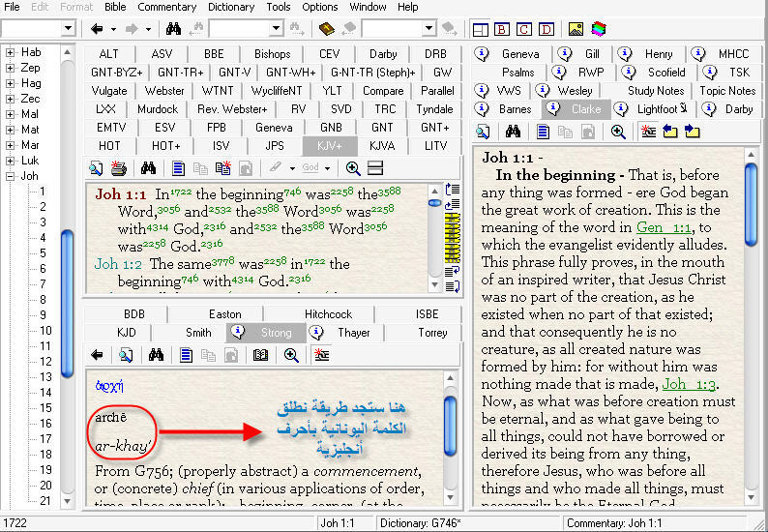This screenshot has height=532, width=768.
Task: Toggle the red star tooltip icon in commentary toolbar
Action: pyautogui.click(x=648, y=132)
